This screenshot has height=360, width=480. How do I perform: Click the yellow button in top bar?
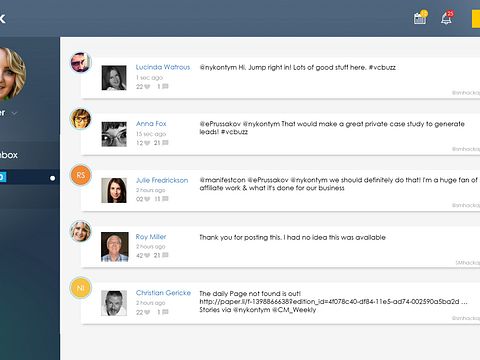tap(476, 19)
